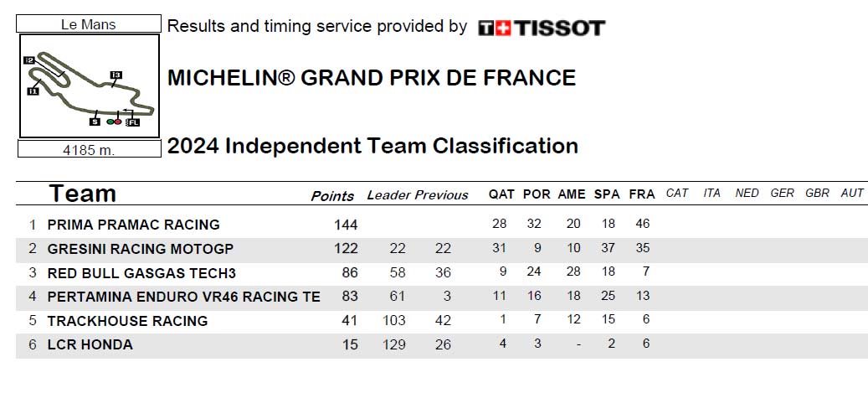
Task: Click the Team column header
Action: (83, 194)
